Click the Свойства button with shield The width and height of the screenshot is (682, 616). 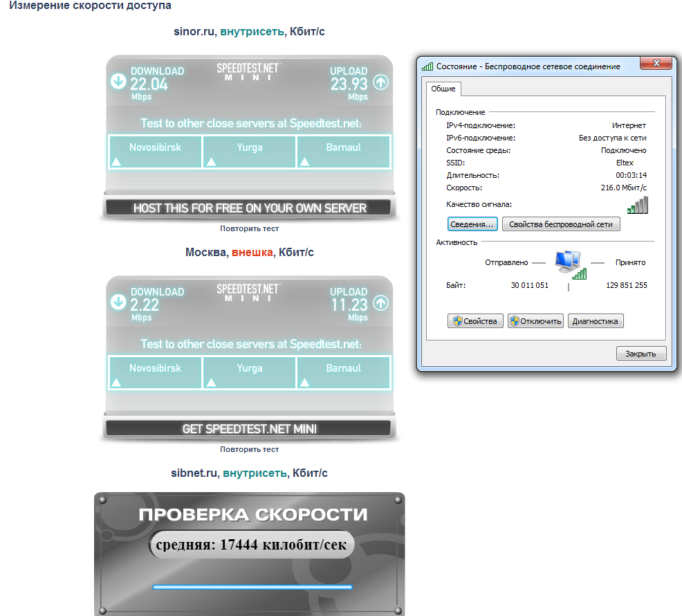coord(475,321)
